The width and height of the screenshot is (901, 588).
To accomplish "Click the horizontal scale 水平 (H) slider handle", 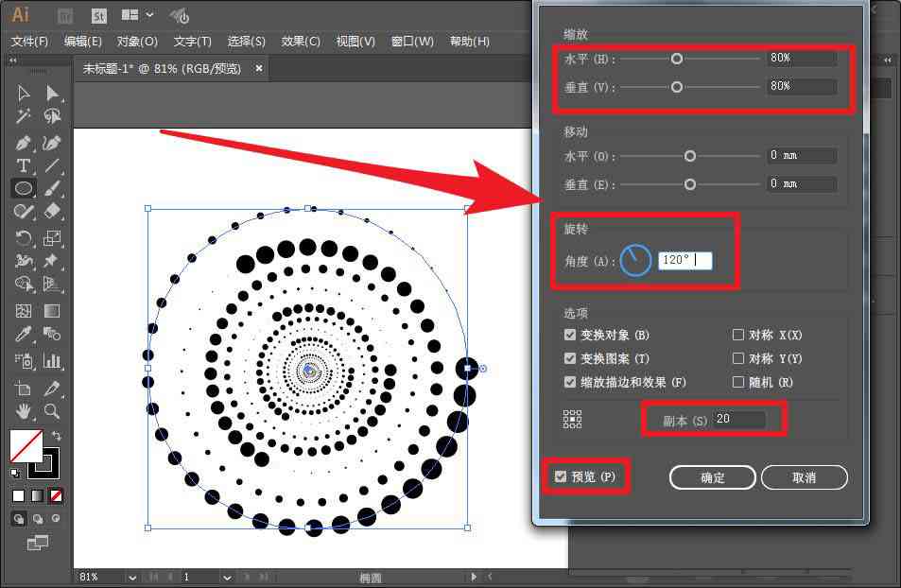I will coord(676,58).
